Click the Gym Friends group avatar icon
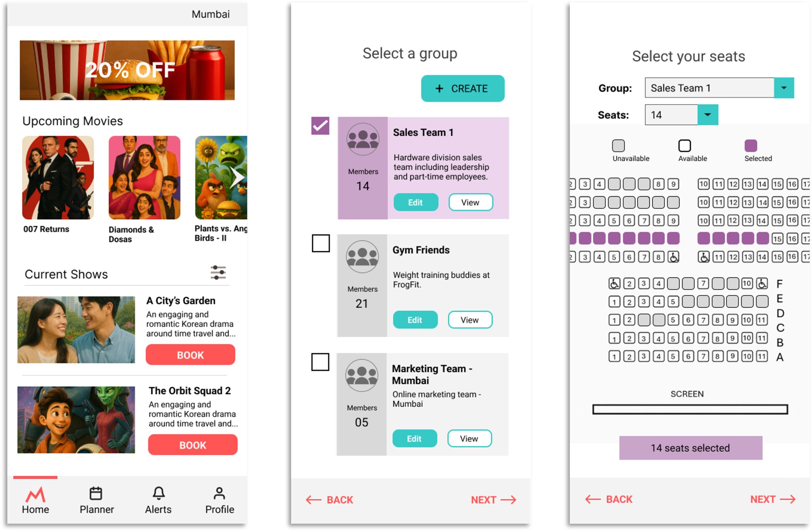 pyautogui.click(x=362, y=256)
